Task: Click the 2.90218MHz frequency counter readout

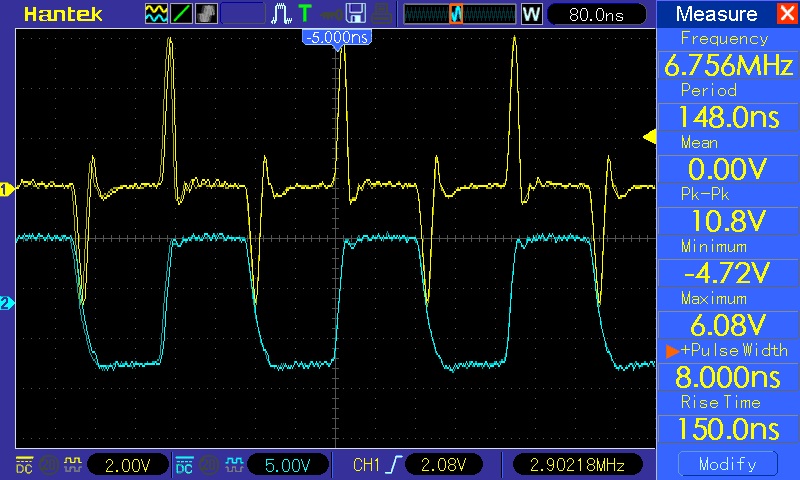Action: point(578,465)
